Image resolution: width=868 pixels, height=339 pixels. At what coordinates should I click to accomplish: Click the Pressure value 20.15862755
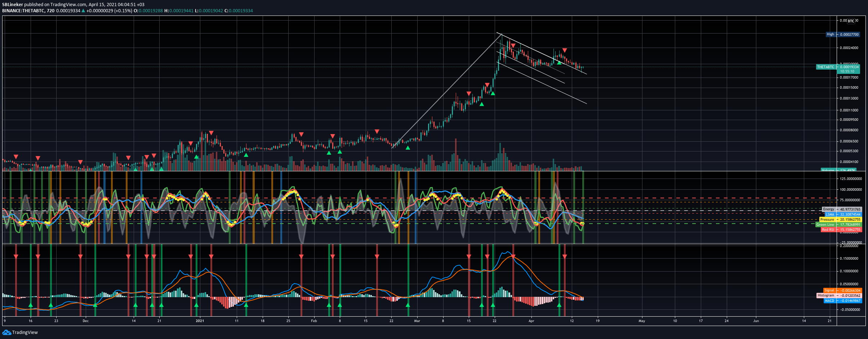850,219
